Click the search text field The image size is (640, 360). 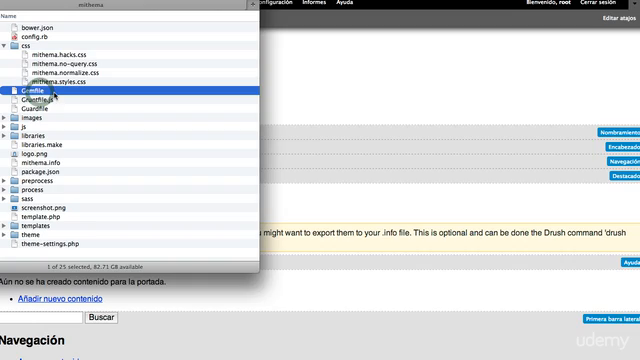click(x=41, y=317)
